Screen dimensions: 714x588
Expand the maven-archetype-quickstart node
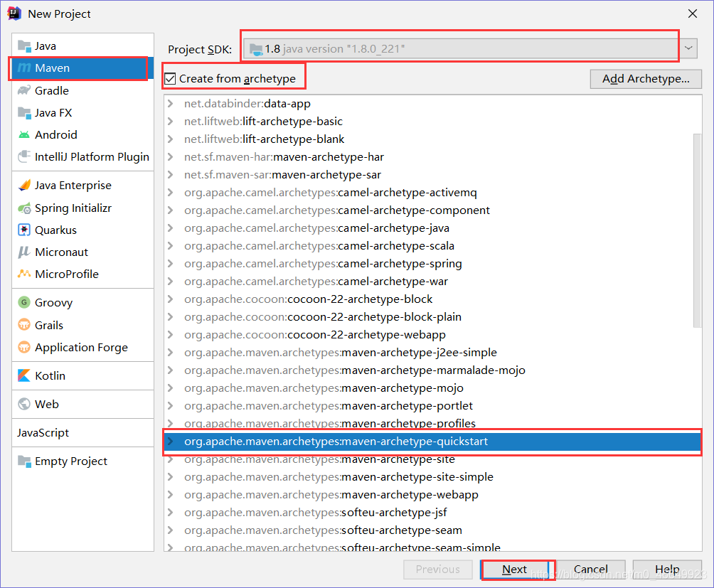point(171,441)
